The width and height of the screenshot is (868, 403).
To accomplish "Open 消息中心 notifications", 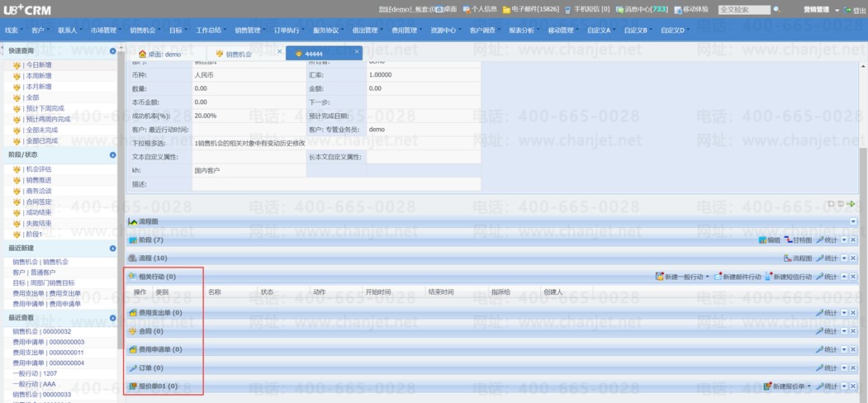I will [x=642, y=9].
